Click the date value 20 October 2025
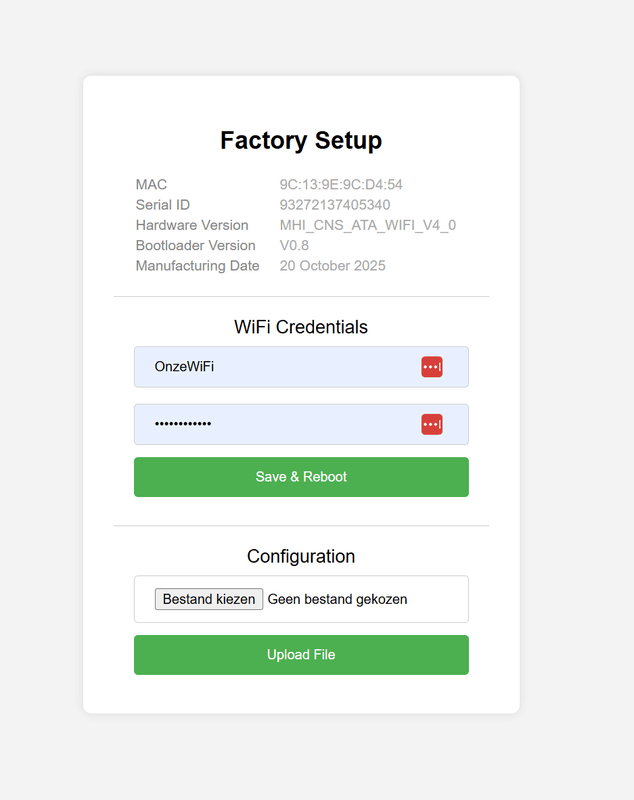The width and height of the screenshot is (634, 800). [332, 266]
